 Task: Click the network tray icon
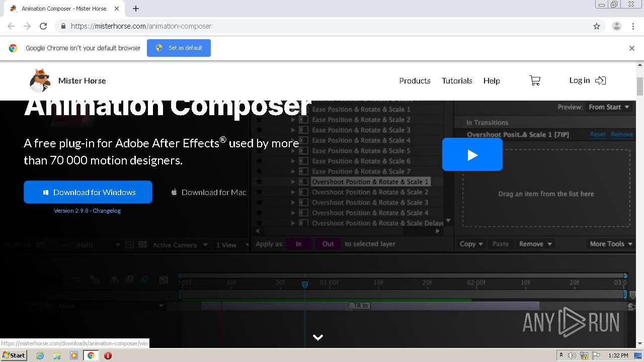[x=584, y=355]
